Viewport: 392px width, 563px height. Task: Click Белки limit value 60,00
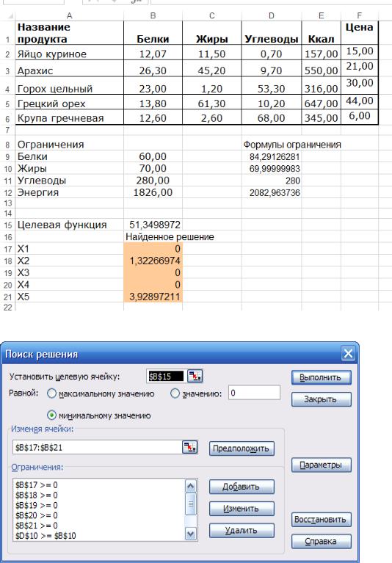[153, 156]
